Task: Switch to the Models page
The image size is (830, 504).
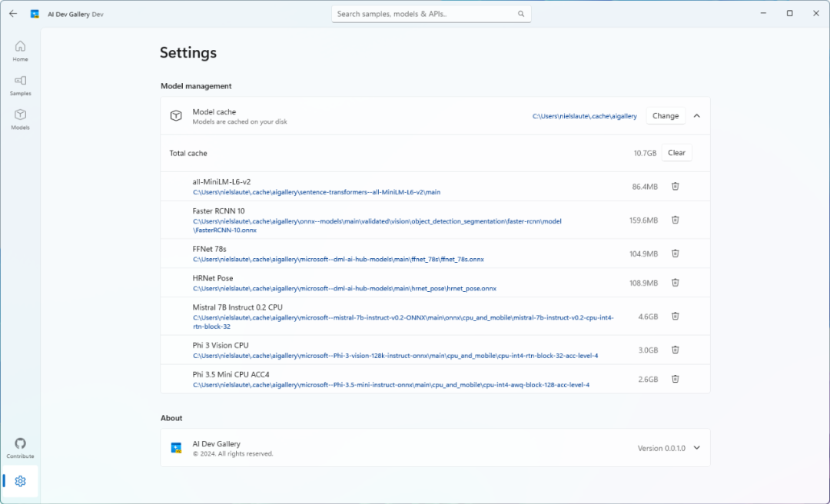Action: coord(20,118)
